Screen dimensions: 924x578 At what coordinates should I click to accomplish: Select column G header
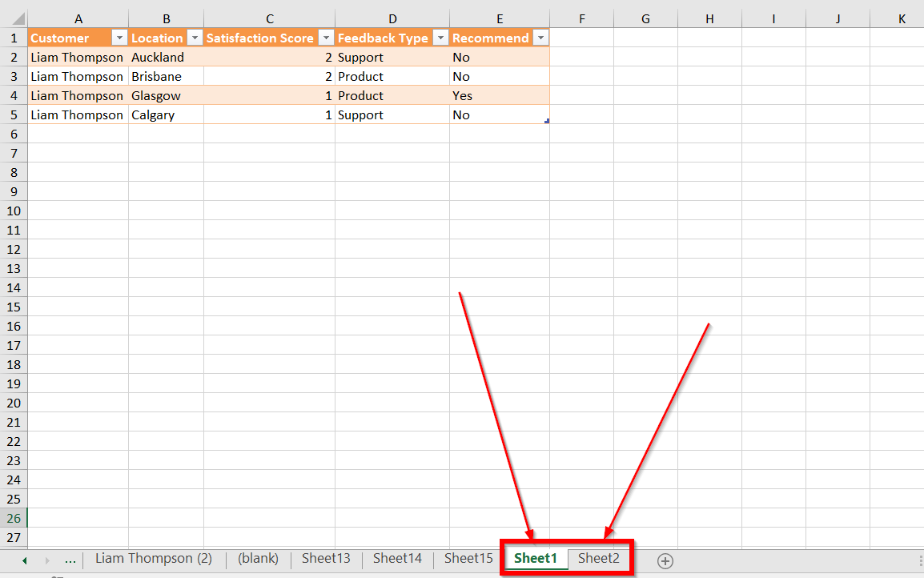pos(646,19)
